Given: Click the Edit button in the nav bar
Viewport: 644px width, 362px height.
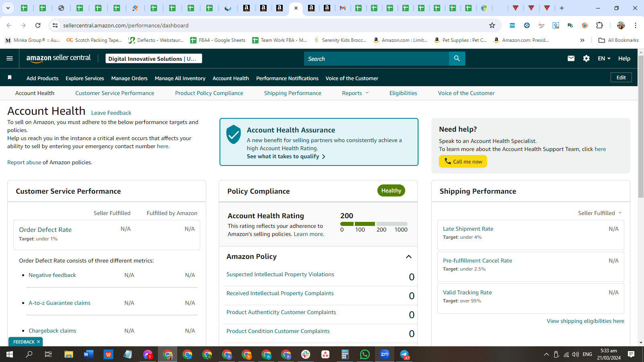Looking at the screenshot, I should [621, 77].
